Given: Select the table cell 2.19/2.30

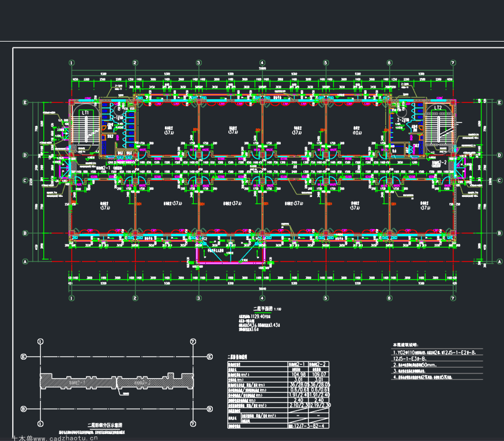Looking at the screenshot, I should (319, 405).
